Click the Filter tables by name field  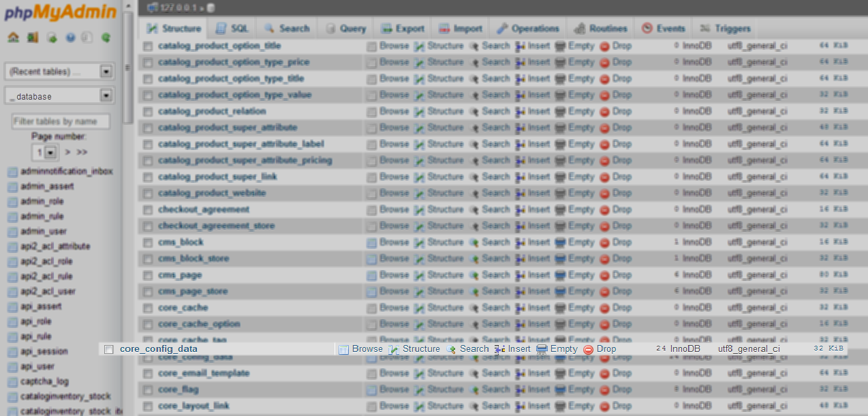[61, 121]
